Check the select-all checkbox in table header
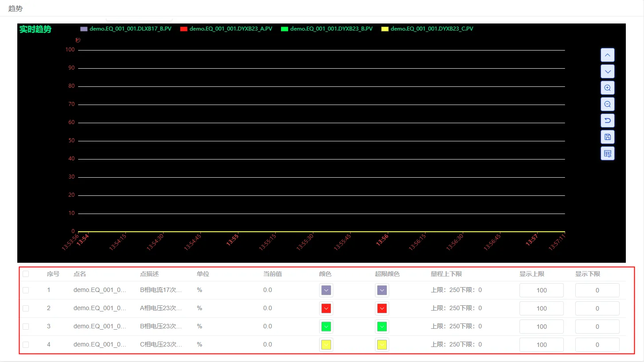The width and height of the screenshot is (644, 362). point(26,274)
